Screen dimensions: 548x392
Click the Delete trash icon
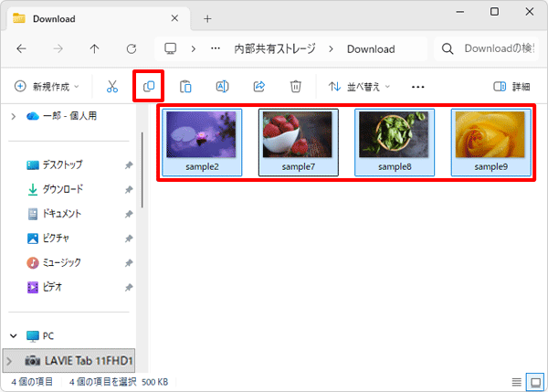pos(296,87)
